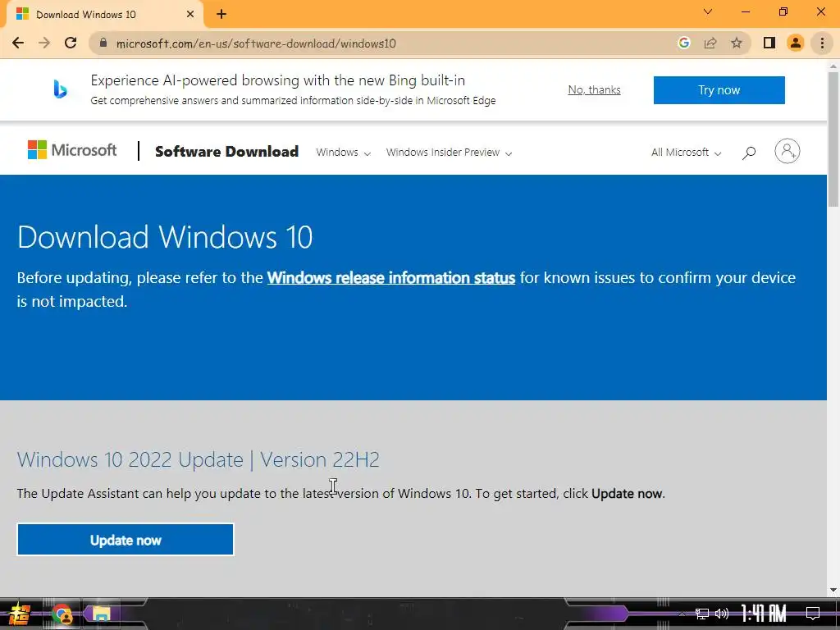Viewport: 840px width, 630px height.
Task: Click the Download Windows 10 heading
Action: (165, 237)
